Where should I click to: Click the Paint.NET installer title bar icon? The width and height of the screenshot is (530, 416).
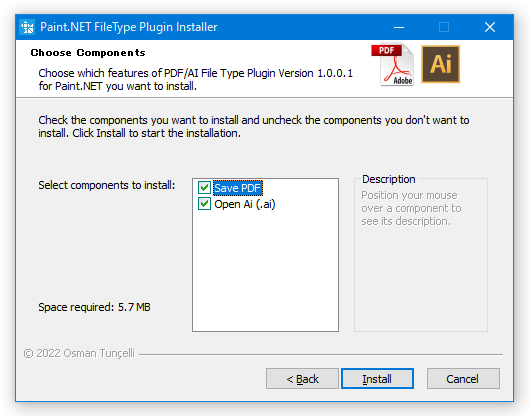(27, 27)
